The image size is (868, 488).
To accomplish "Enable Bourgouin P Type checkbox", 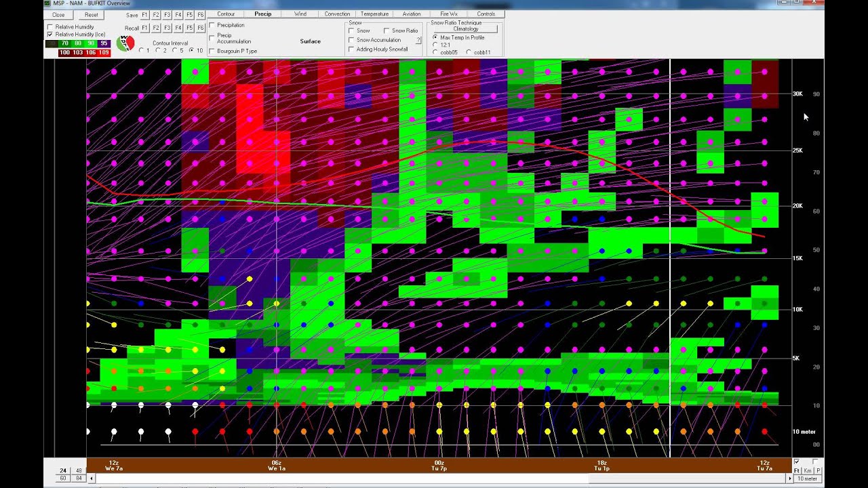I will [x=212, y=51].
